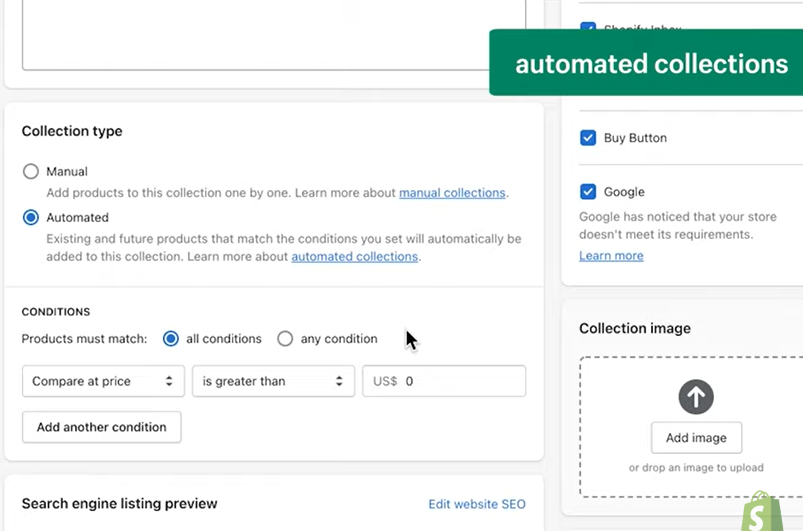Open the Compare at price dropdown
Viewport: 803px width, 531px height.
click(x=102, y=381)
